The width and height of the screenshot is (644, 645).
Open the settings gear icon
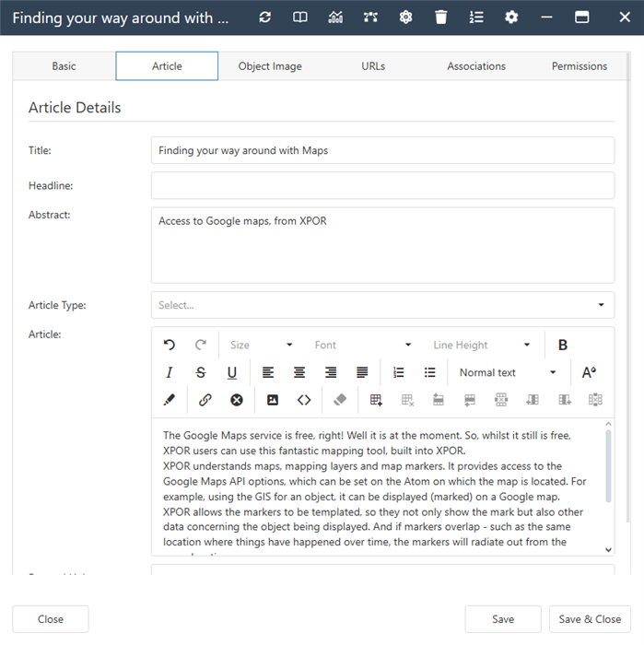511,18
